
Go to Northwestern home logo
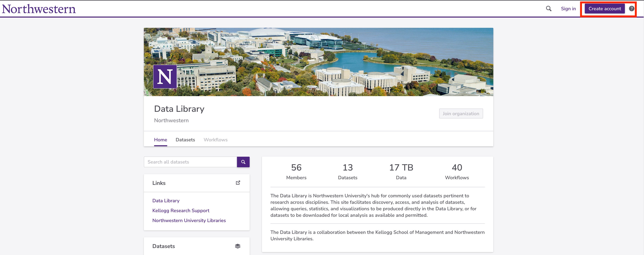[39, 9]
